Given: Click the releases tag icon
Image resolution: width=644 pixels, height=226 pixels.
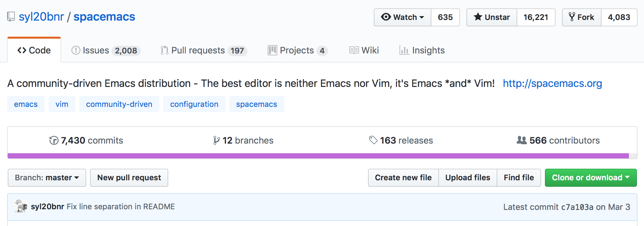Looking at the screenshot, I should click(373, 140).
